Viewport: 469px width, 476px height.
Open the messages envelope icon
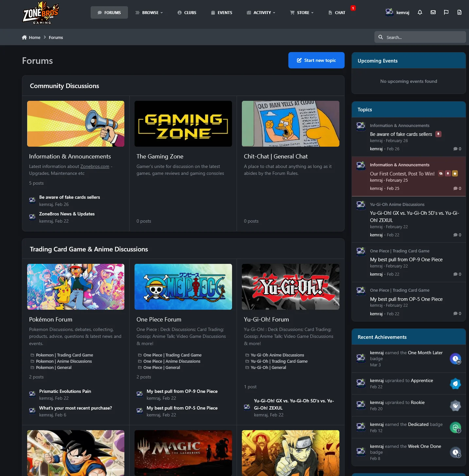coord(433,12)
